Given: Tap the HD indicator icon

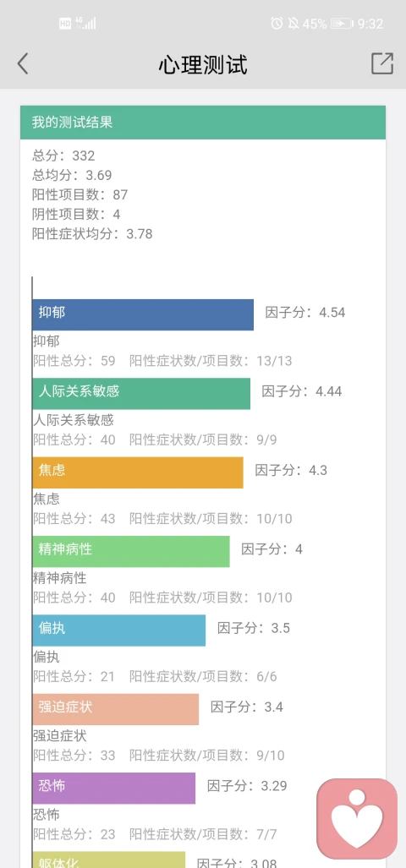Looking at the screenshot, I should point(65,24).
